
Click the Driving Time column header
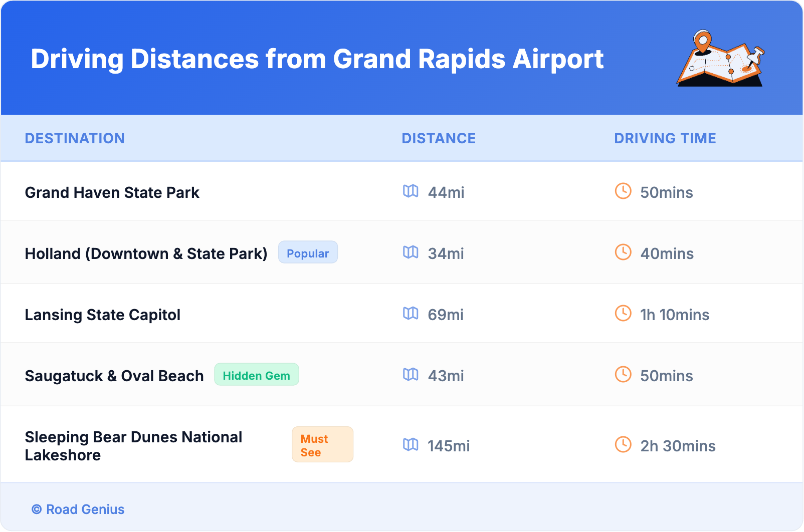(x=665, y=138)
